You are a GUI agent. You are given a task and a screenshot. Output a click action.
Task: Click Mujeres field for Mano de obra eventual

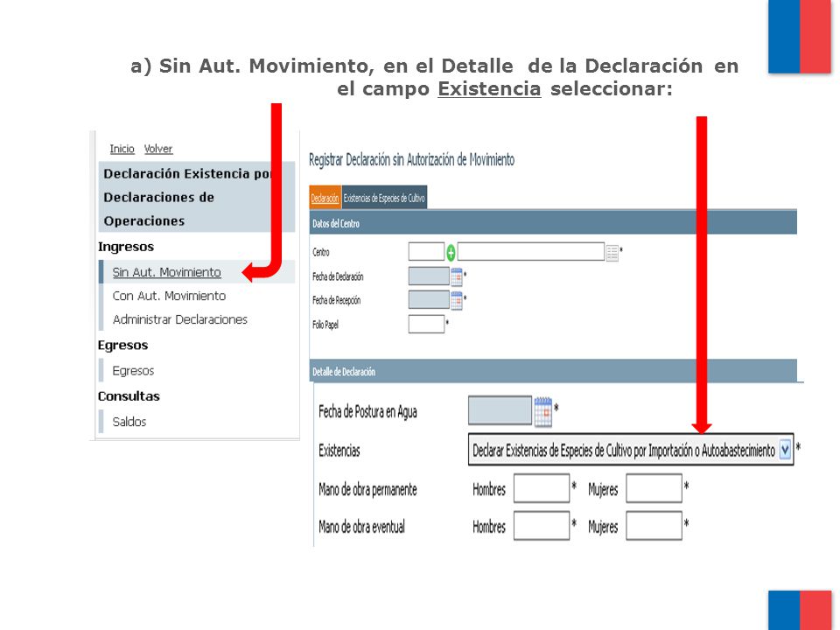click(x=654, y=526)
